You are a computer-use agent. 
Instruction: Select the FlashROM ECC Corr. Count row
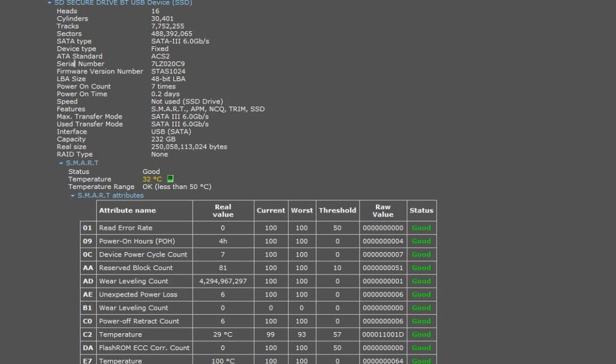tap(144, 348)
